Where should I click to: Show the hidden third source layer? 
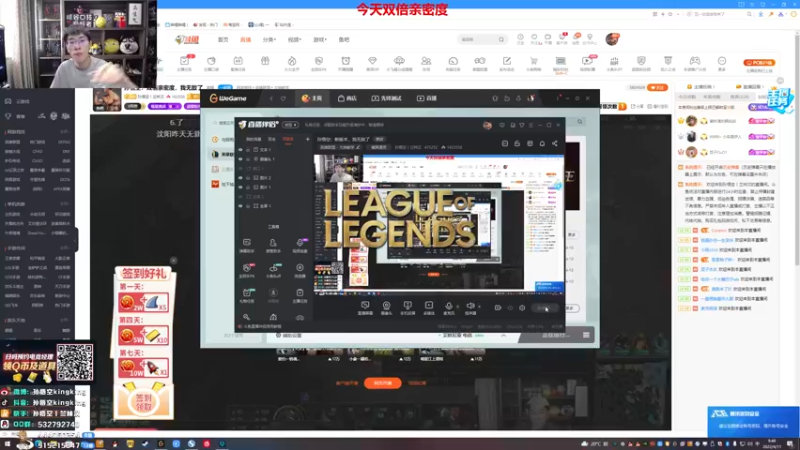click(x=240, y=168)
